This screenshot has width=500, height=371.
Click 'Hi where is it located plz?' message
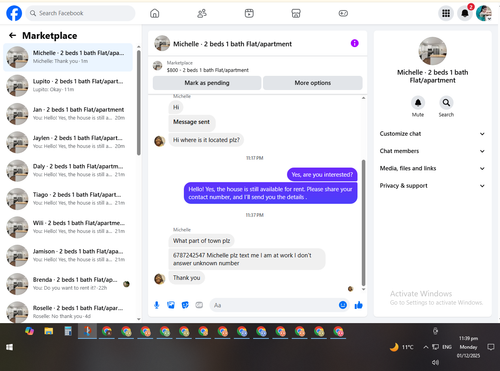[x=206, y=140]
